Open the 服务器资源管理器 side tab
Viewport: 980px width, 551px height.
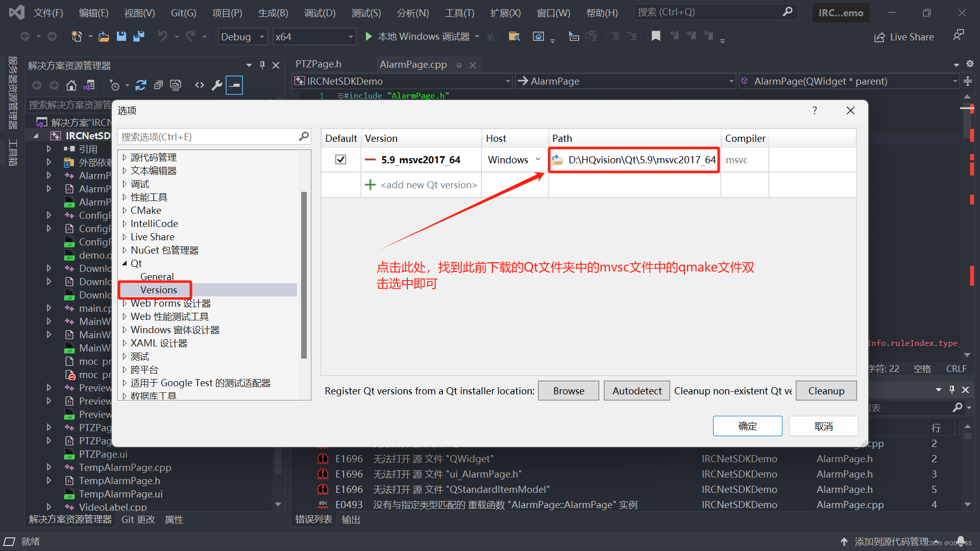click(x=13, y=92)
